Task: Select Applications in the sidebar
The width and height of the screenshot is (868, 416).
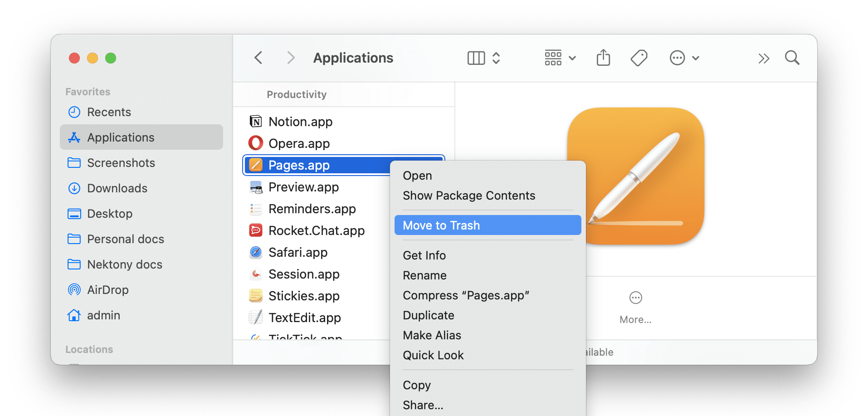Action: coord(141,137)
